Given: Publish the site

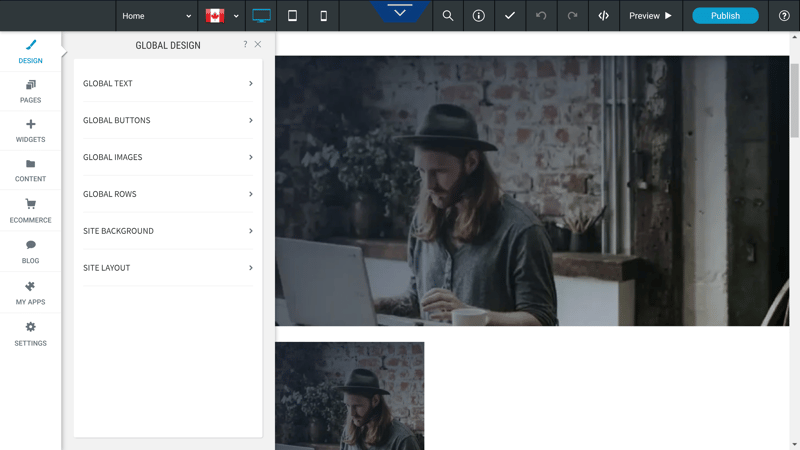Looking at the screenshot, I should pyautogui.click(x=725, y=16).
